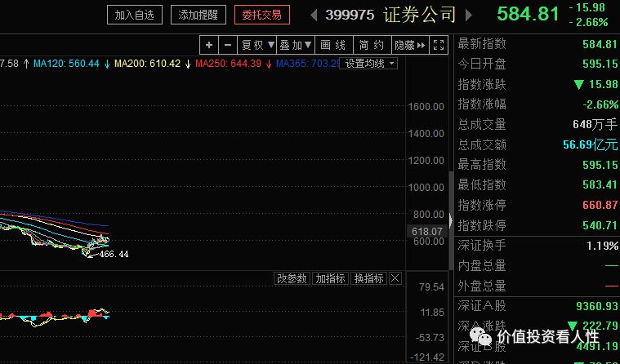
Task: Click 指数涨停 value 660.87
Action: pyautogui.click(x=600, y=205)
